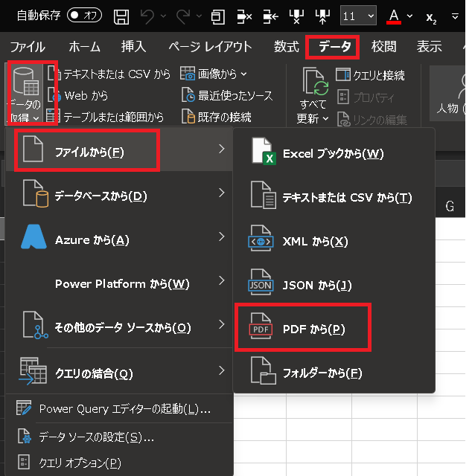Open Customize Quick Access Toolbar dropdown

[x=455, y=16]
